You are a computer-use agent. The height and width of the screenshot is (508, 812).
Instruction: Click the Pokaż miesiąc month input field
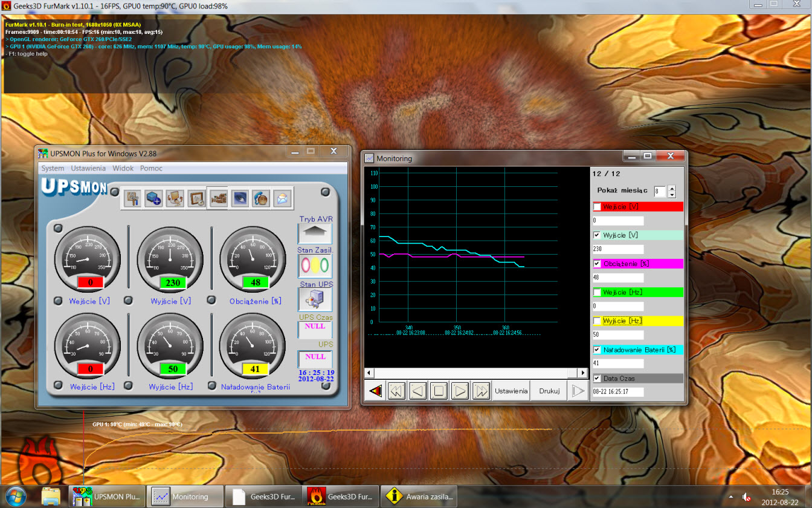659,191
